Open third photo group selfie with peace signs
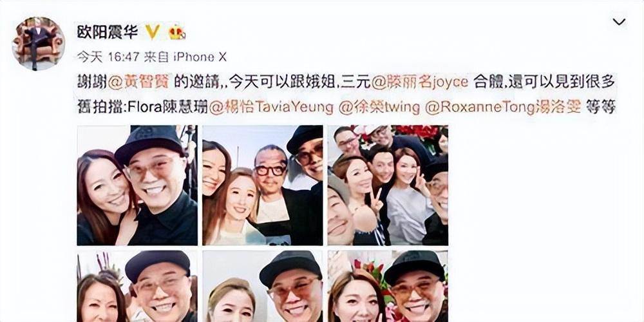Screen dimensions: 644x322 (388, 185)
